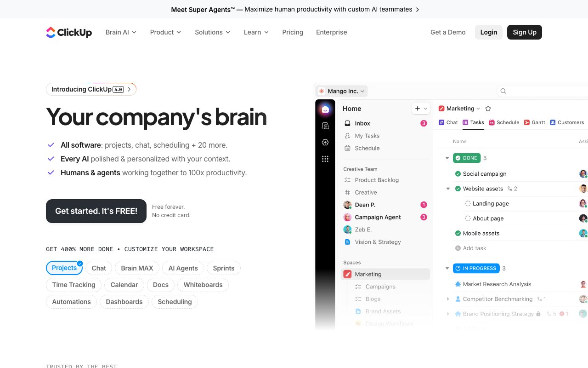
Task: Click the Product Backlog list icon
Action: tap(347, 180)
